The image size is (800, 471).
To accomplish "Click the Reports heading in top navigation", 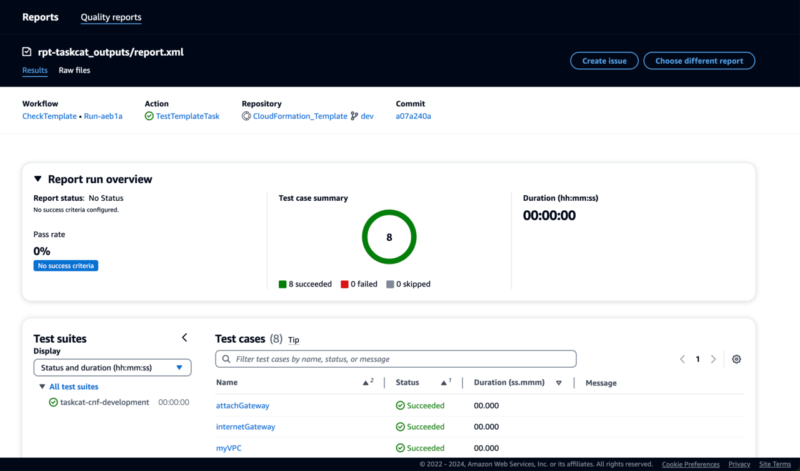I will click(40, 17).
